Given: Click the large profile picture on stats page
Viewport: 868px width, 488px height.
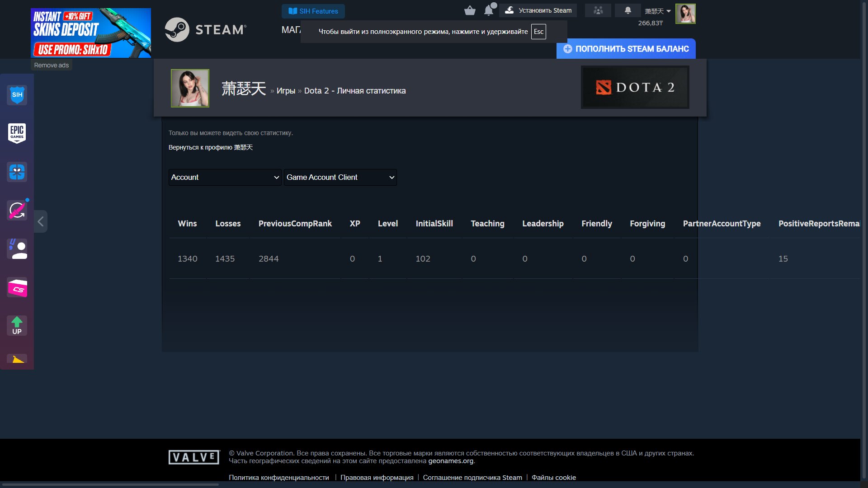Looking at the screenshot, I should 190,88.
